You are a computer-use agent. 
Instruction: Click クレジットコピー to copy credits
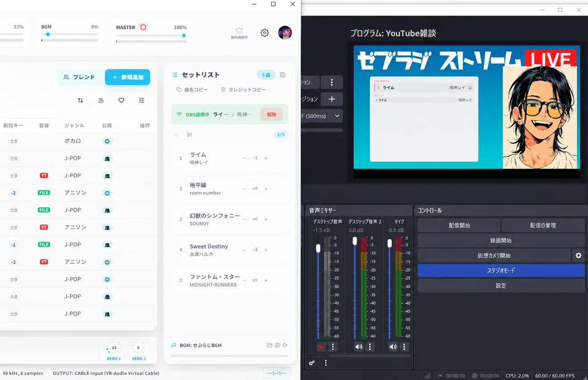(243, 90)
